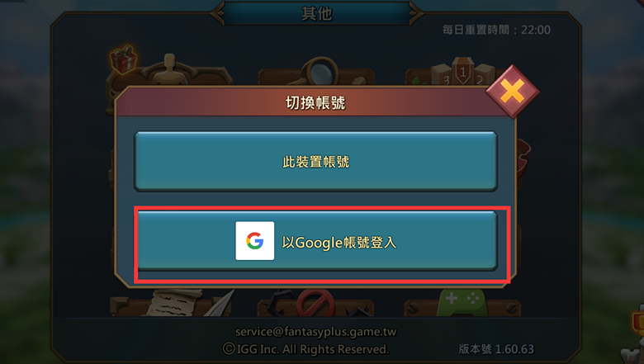Click the IGG Inc. All Rights Reserved text
The width and height of the screenshot is (644, 364).
pos(306,349)
